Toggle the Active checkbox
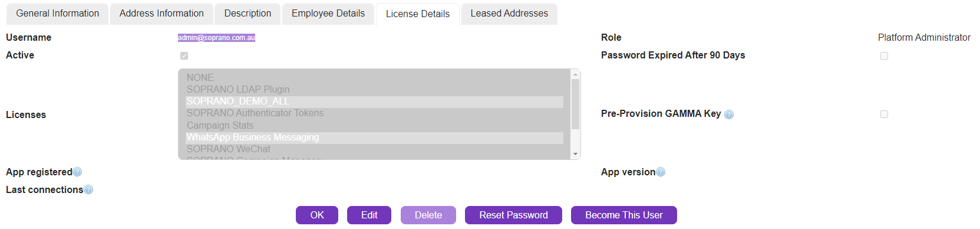The width and height of the screenshot is (980, 229). [184, 55]
